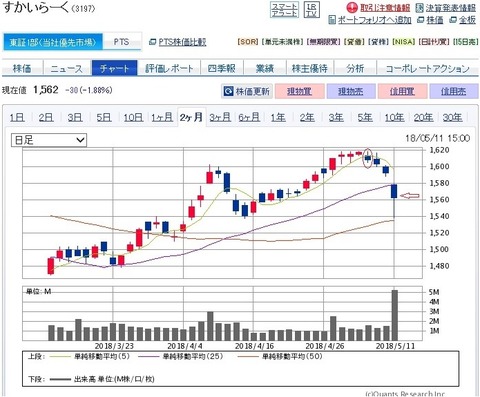Select the 1年 chart period
This screenshot has width=480, height=397.
(278, 117)
